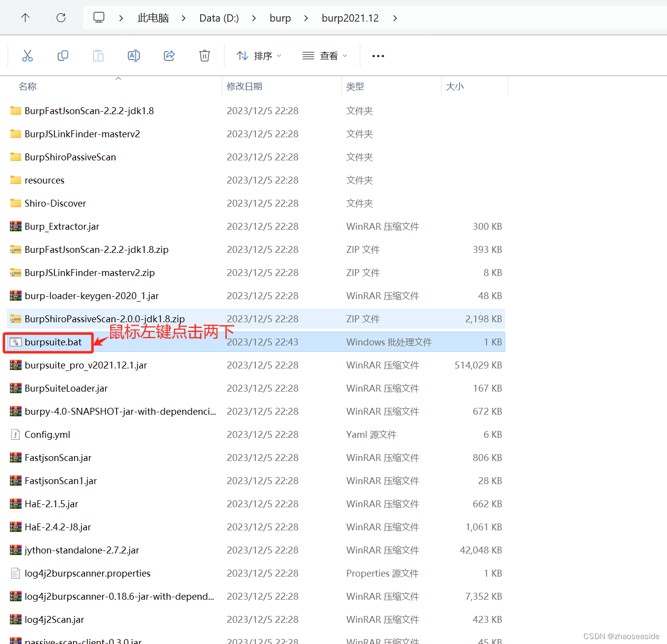The width and height of the screenshot is (667, 644).
Task: Expand chevron after the monitor icon in address bar
Action: [x=121, y=18]
